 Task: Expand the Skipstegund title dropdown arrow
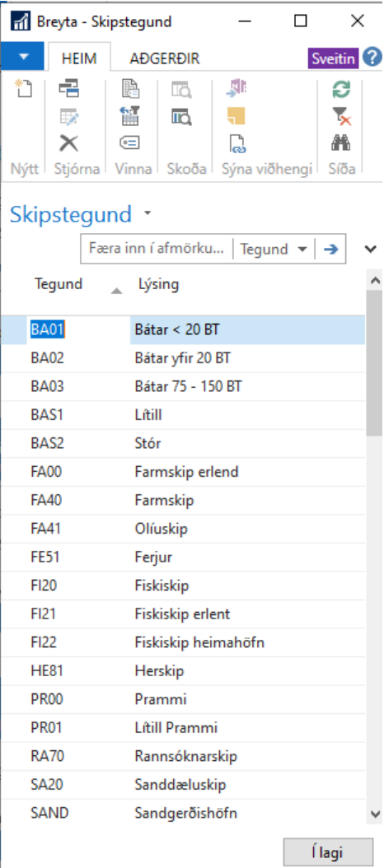[147, 212]
